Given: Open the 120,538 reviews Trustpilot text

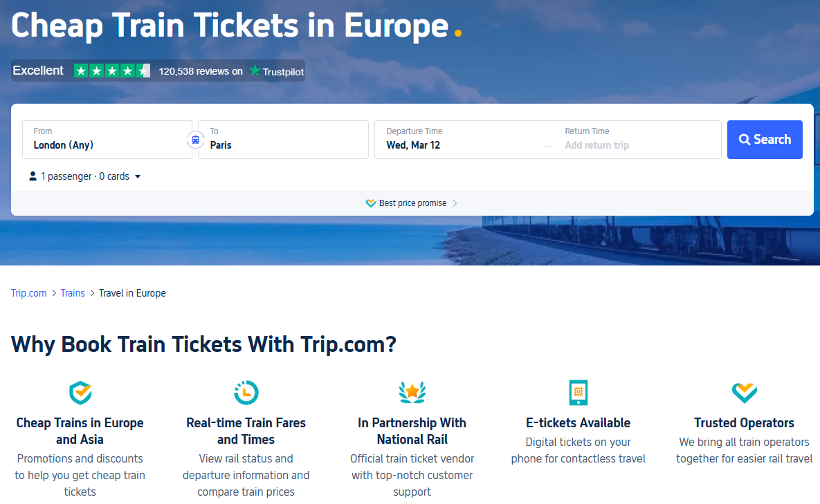Looking at the screenshot, I should pos(201,71).
